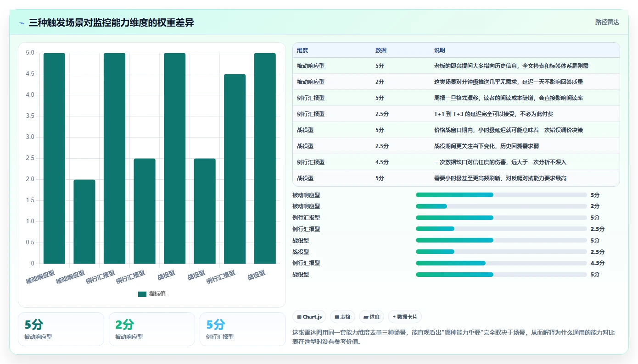This screenshot has width=638, height=364.
Task: Click the y-axis label 0.5
Action: click(x=30, y=243)
